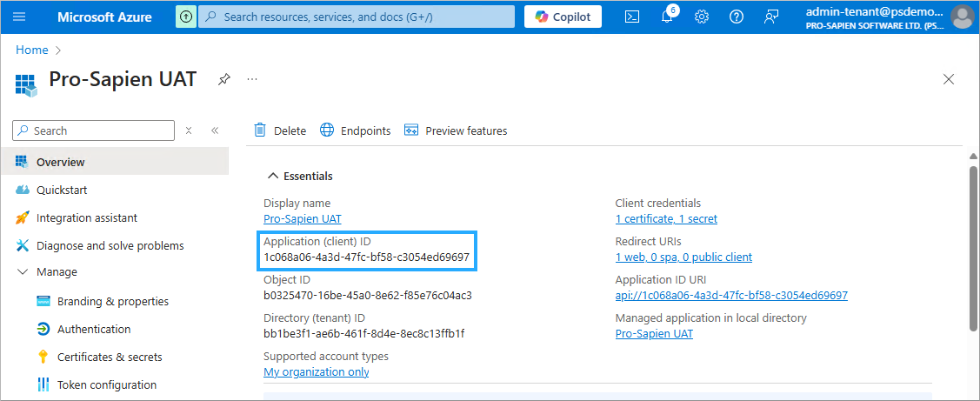Launch Copilot from the header
Screen dimensions: 980x401
[x=563, y=17]
